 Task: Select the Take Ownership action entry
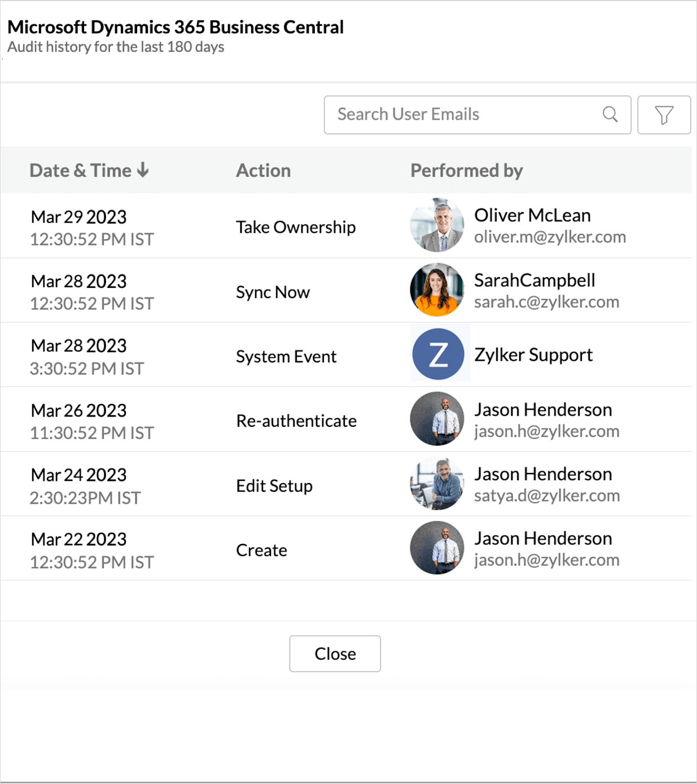click(x=296, y=227)
